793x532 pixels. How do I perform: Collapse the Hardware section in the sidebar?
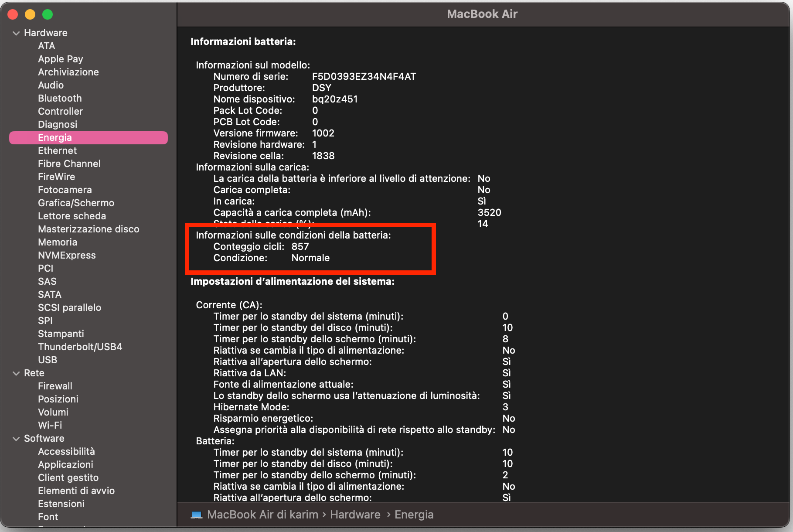point(16,33)
